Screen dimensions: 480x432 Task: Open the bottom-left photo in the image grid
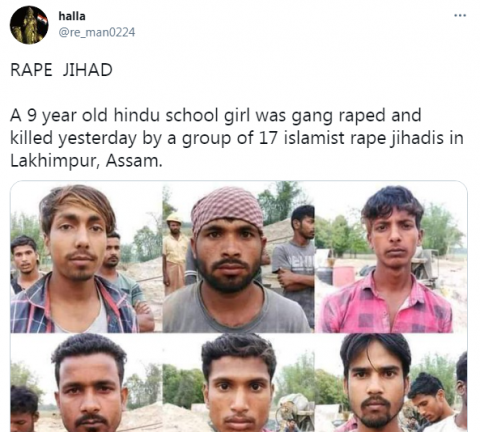pos(86,383)
